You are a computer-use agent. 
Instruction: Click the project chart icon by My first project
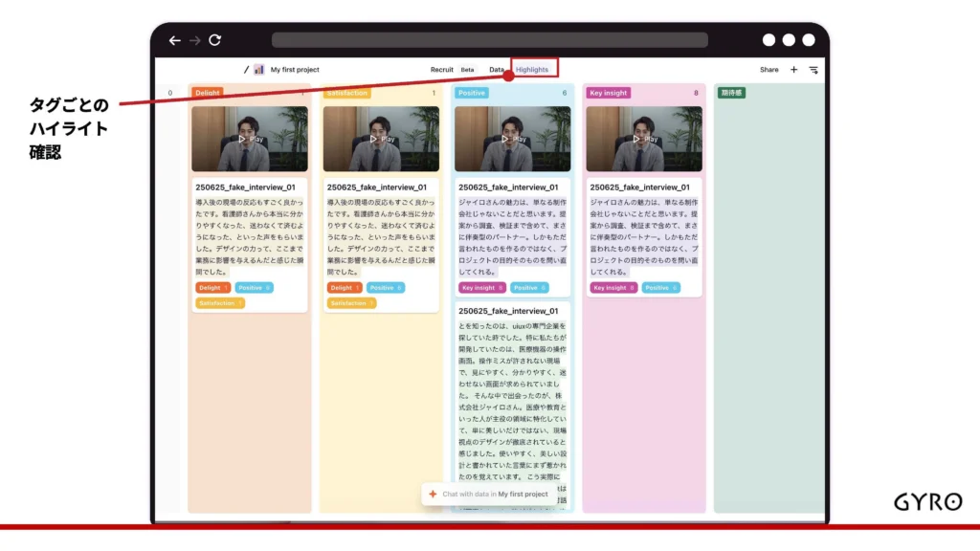(x=258, y=70)
